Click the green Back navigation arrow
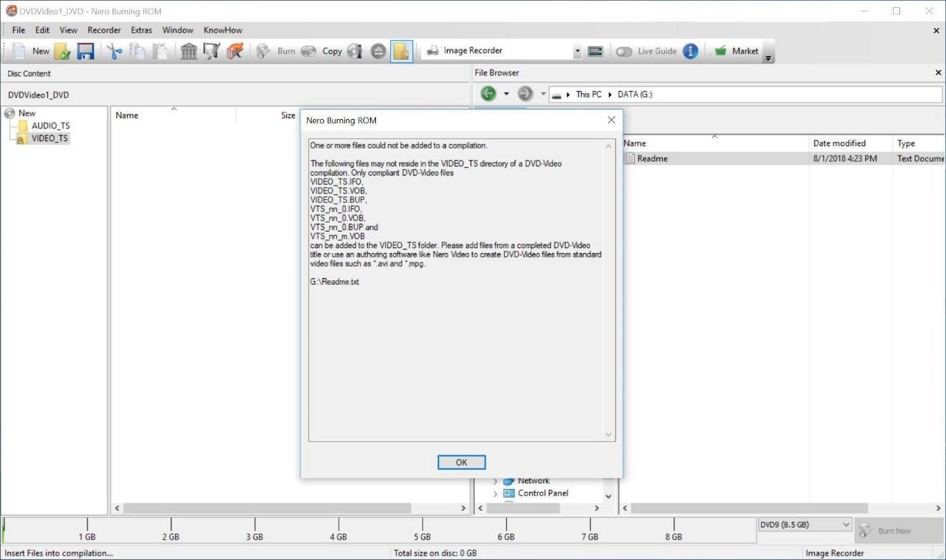946x560 pixels. click(488, 94)
